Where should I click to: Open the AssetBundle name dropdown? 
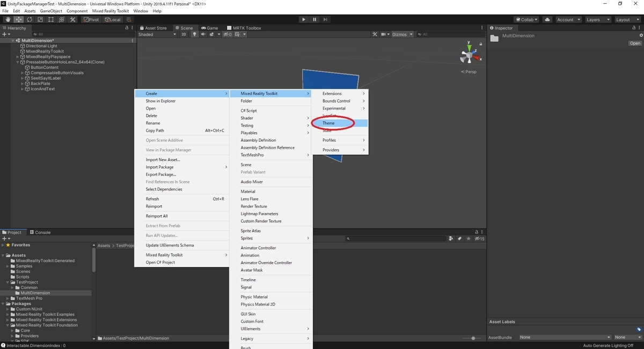pyautogui.click(x=565, y=337)
